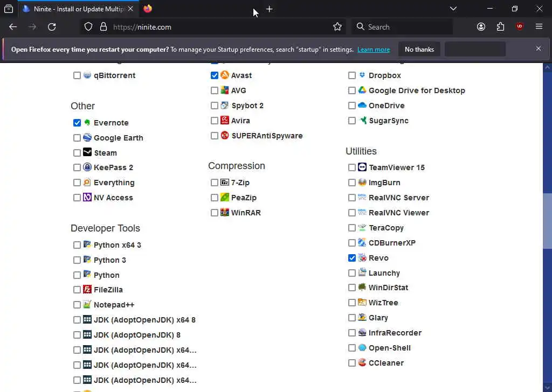The width and height of the screenshot is (552, 392).
Task: Open the Firefox account icon
Action: (x=481, y=27)
